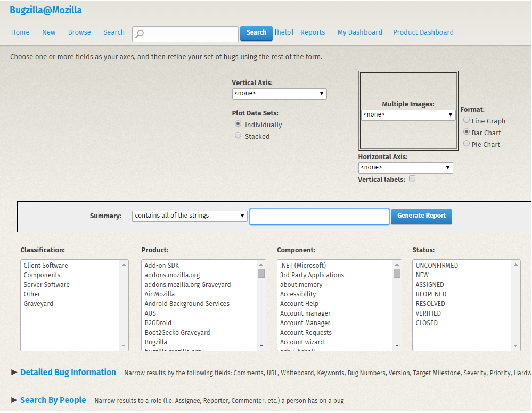The image size is (532, 413).
Task: Go to My Dashboard
Action: tap(359, 32)
